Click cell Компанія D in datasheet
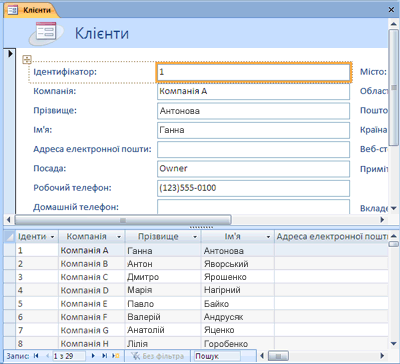Viewport: 400px width, 364px height. [91, 290]
